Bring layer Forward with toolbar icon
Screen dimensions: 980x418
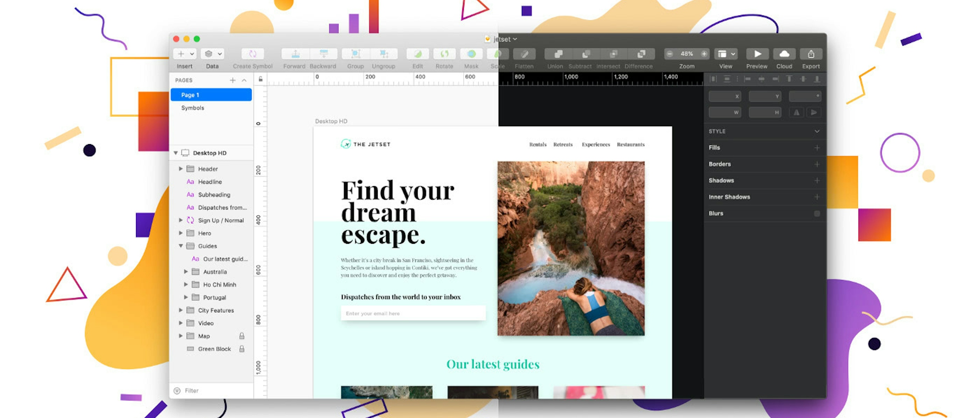(295, 54)
